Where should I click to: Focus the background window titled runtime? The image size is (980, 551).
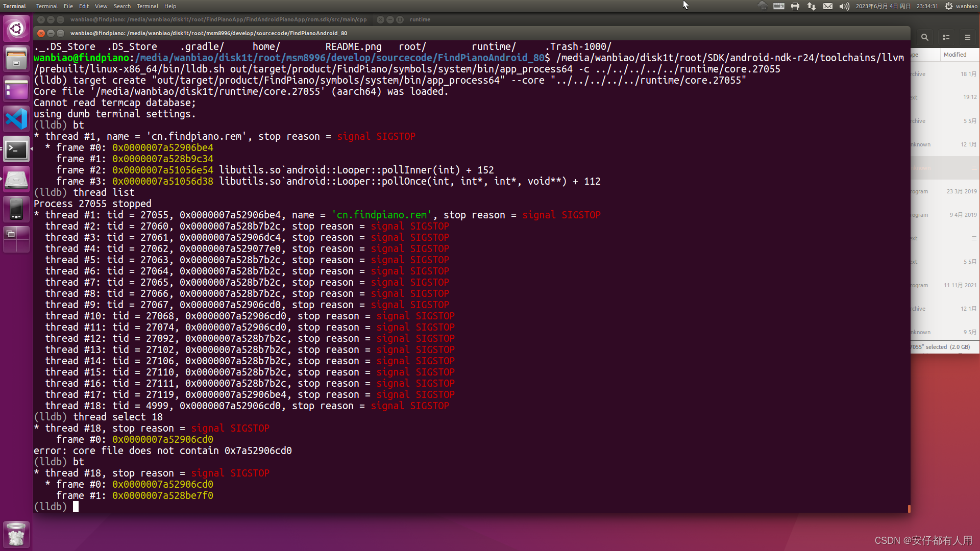[420, 19]
